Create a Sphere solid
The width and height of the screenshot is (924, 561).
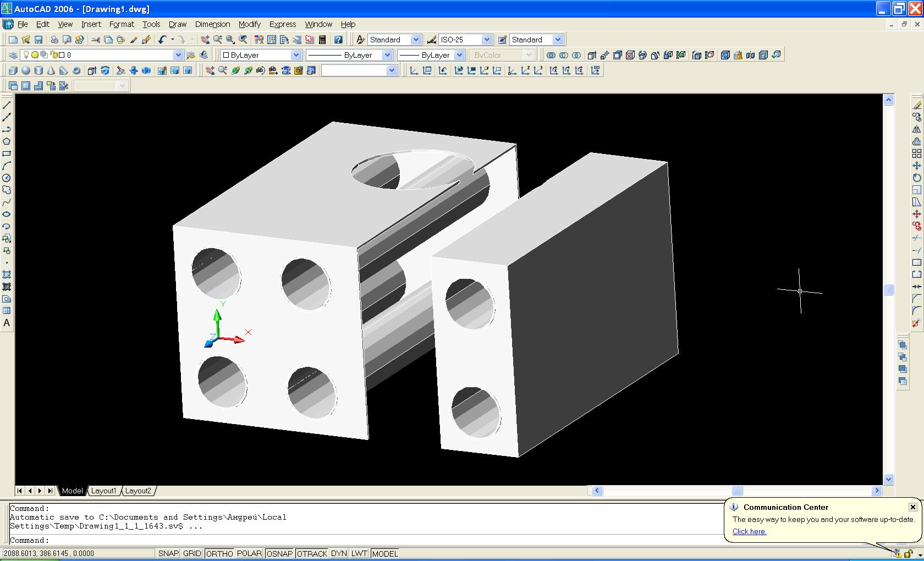coord(25,70)
